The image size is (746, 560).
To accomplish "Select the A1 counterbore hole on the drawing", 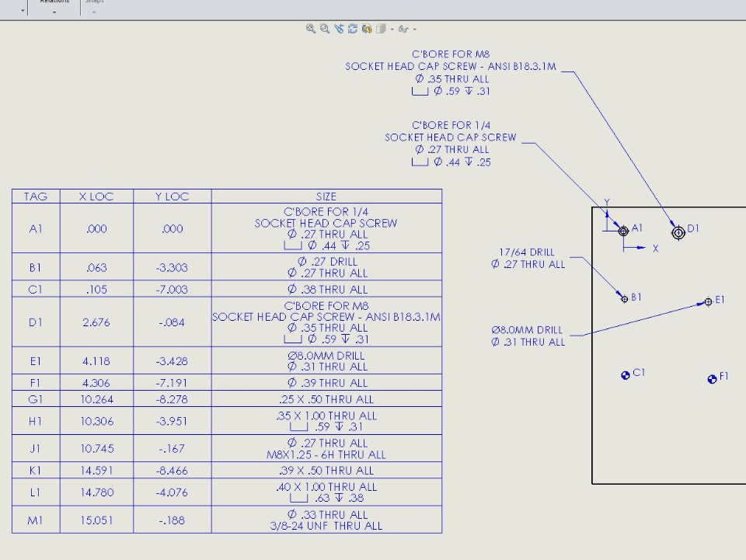I will (x=623, y=231).
